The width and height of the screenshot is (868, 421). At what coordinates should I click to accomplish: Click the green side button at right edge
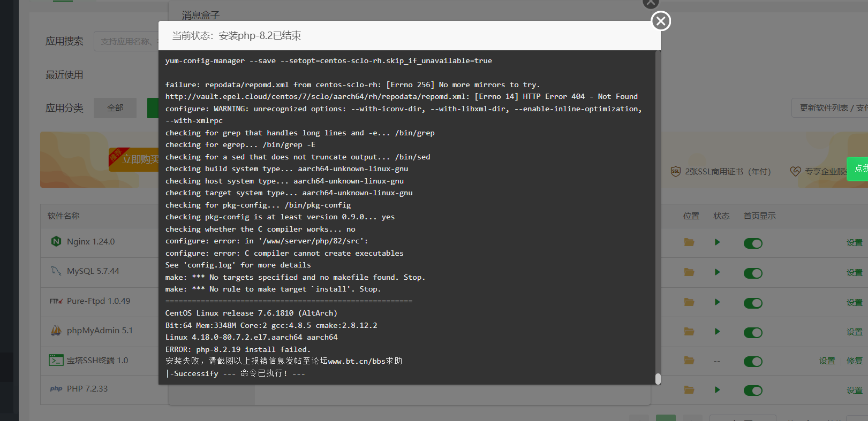(x=858, y=169)
